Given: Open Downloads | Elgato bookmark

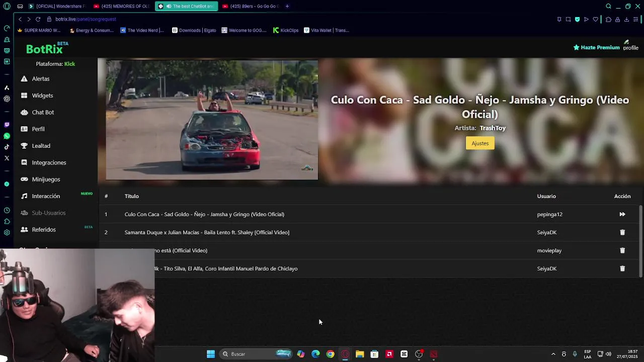Looking at the screenshot, I should tap(194, 30).
